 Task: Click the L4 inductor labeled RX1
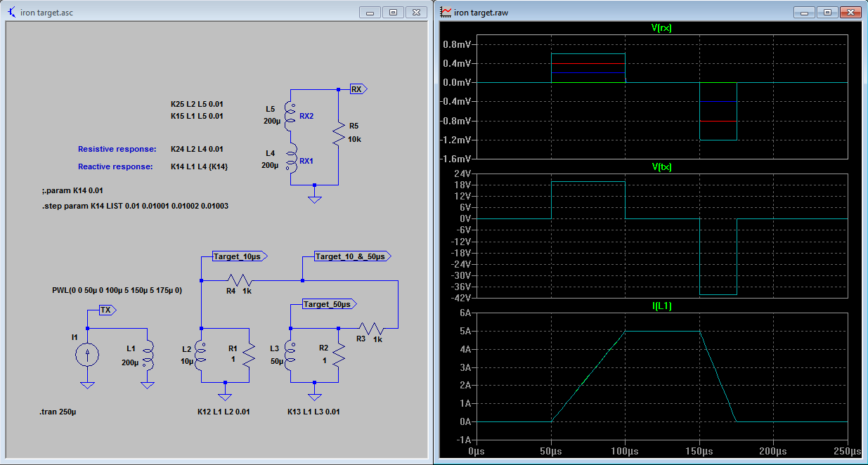pyautogui.click(x=290, y=159)
